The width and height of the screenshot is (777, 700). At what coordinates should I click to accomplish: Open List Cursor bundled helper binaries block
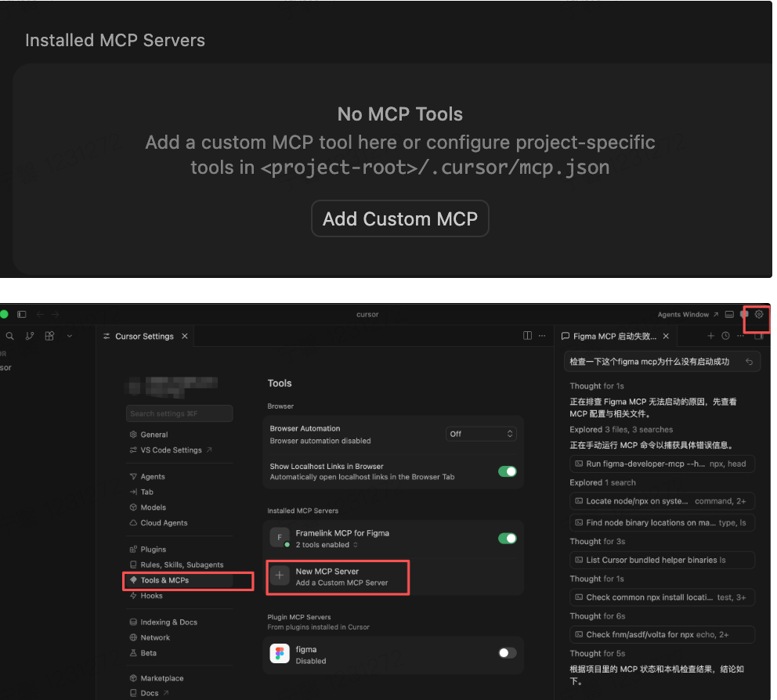[x=662, y=560]
